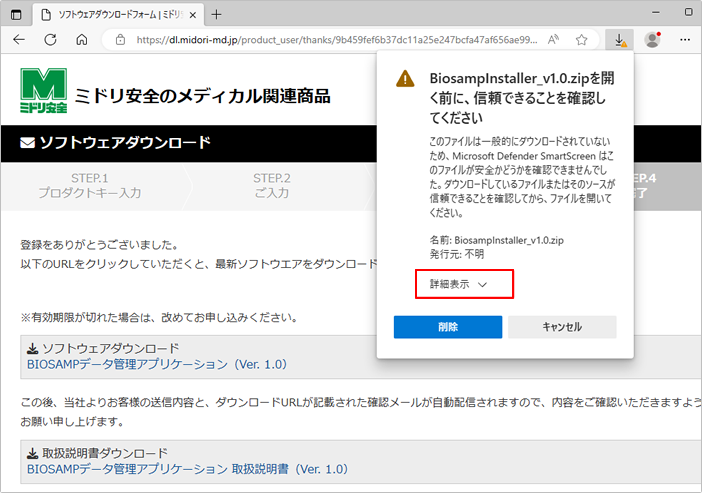This screenshot has height=493, width=702.
Task: Open a new tab with plus button
Action: [x=216, y=15]
